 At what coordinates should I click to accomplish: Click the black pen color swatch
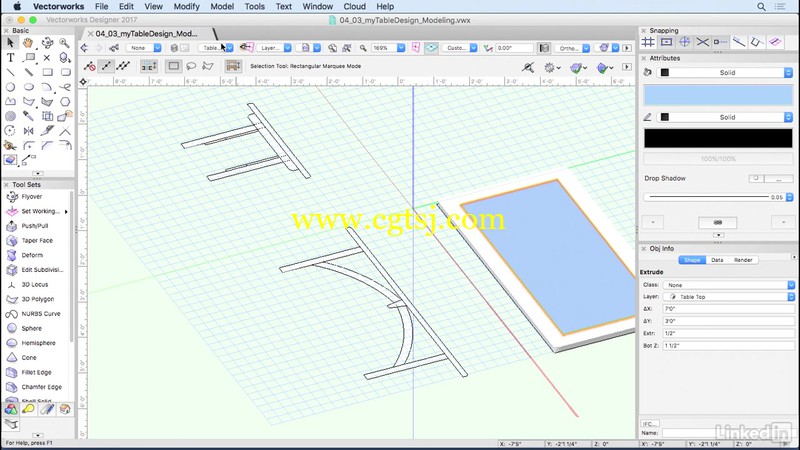pyautogui.click(x=718, y=139)
